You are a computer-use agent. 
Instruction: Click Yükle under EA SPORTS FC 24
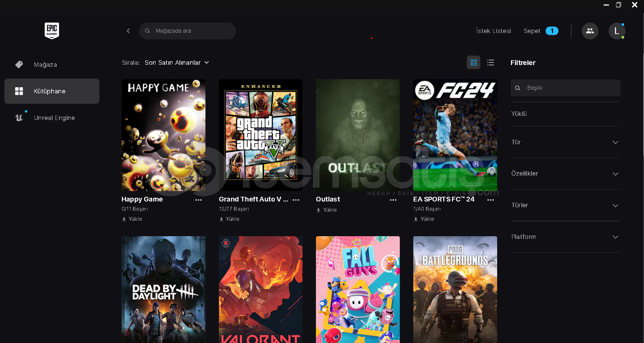(427, 219)
